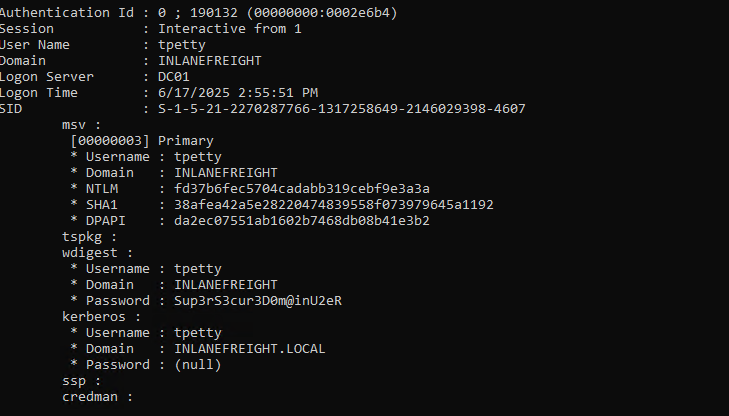Click the NTLM hash value
The image size is (729, 416).
pos(302,189)
